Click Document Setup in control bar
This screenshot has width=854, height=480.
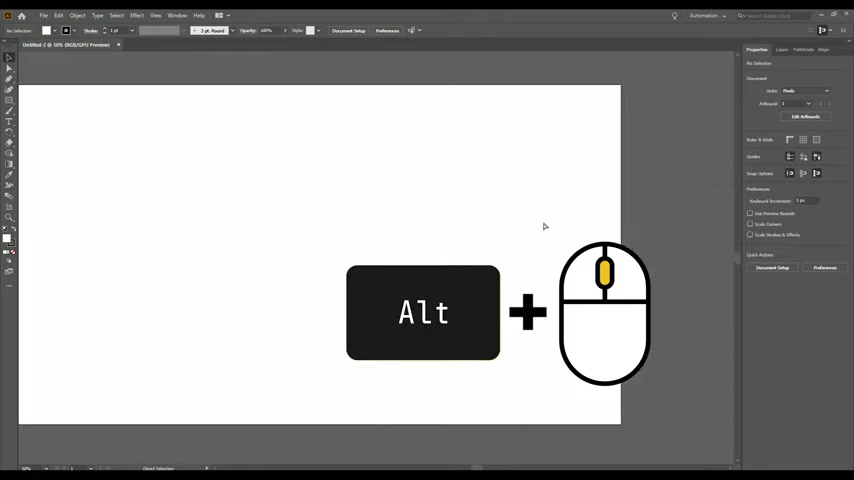point(349,31)
